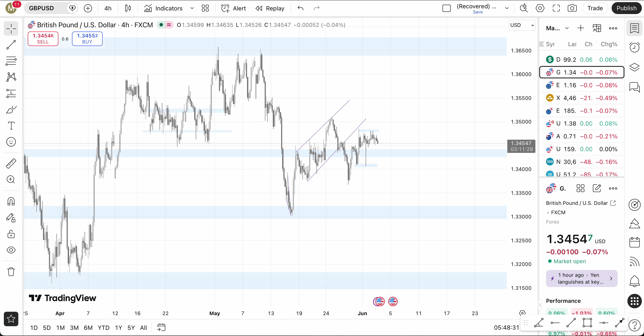Toggle hide all drawings eye icon
The height and width of the screenshot is (336, 644).
coord(11,250)
